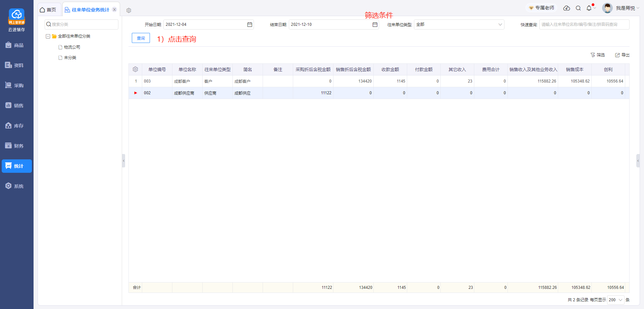Screen dimensions: 644x309
Task: Select the 统计 sidebar section
Action: 16,166
